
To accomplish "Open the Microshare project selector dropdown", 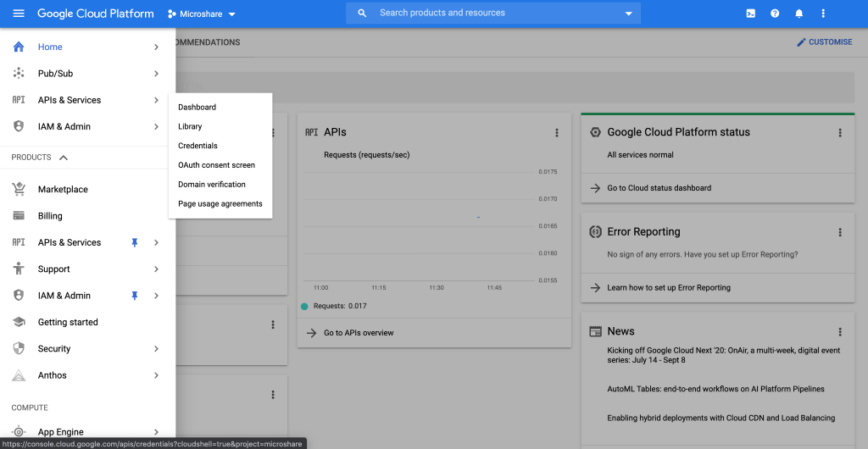I will [x=202, y=14].
